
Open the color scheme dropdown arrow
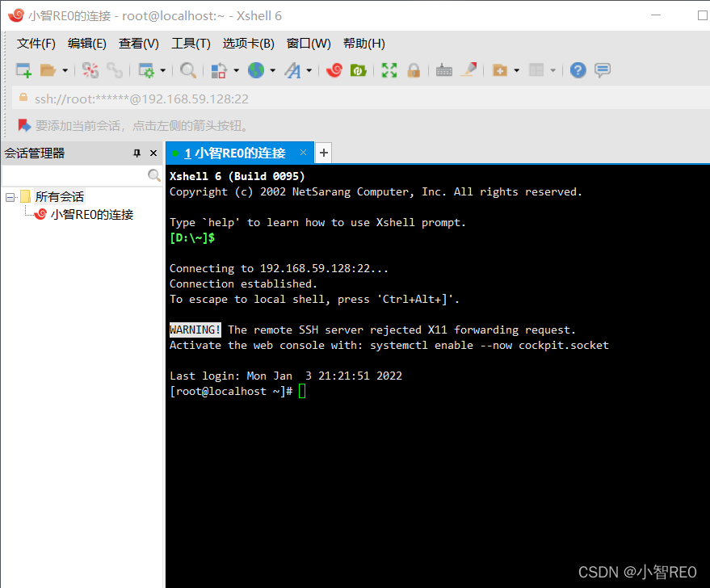point(236,70)
